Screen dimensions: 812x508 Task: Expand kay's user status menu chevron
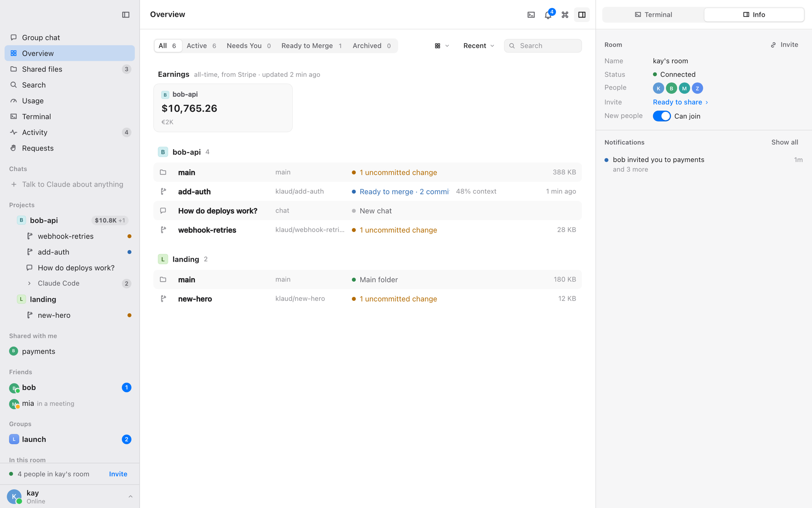[130, 497]
